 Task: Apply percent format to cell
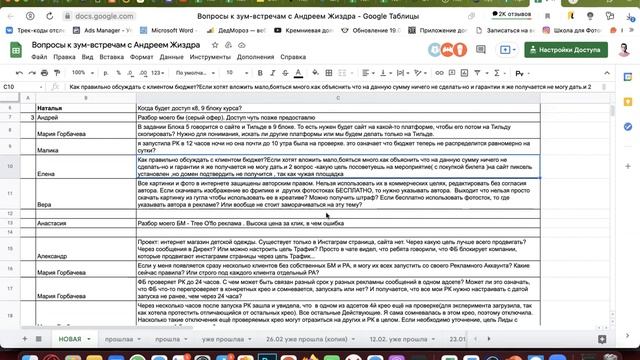point(118,73)
